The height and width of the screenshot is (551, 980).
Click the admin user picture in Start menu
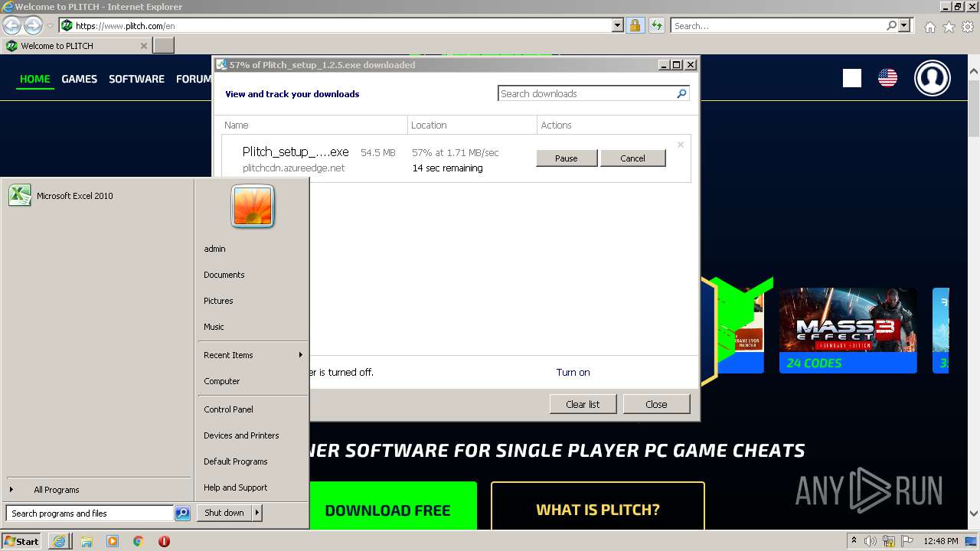point(253,206)
